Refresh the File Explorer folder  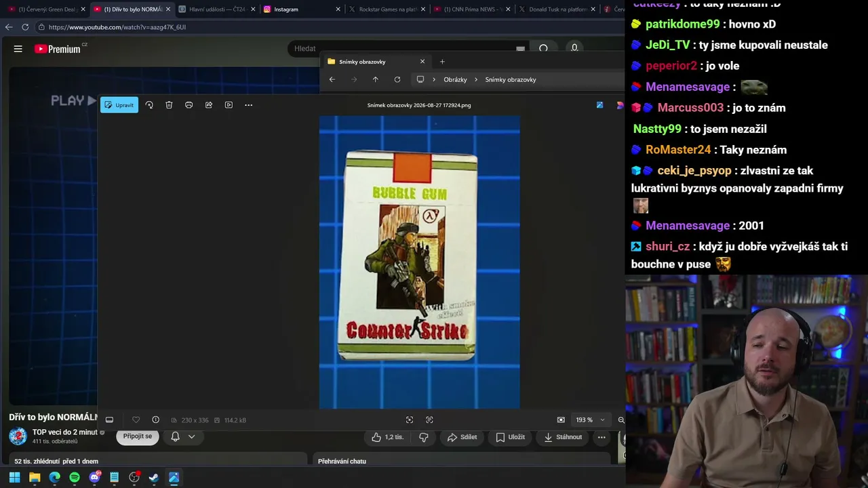pyautogui.click(x=397, y=79)
